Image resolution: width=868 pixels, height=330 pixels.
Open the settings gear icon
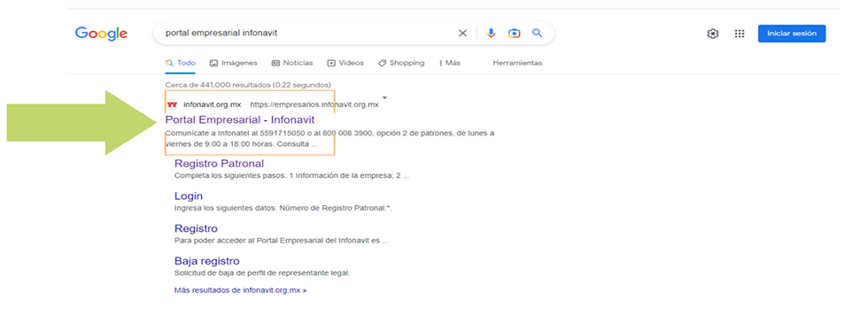pos(712,34)
